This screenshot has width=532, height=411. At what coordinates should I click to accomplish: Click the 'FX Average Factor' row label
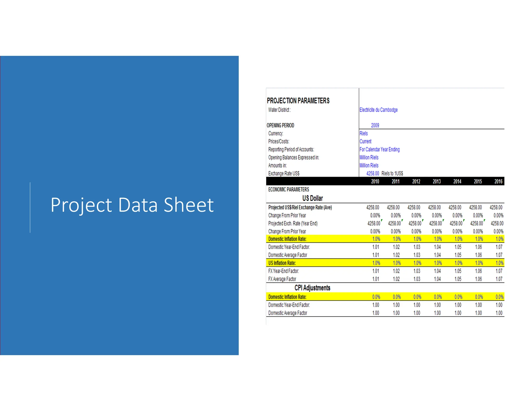coord(282,279)
